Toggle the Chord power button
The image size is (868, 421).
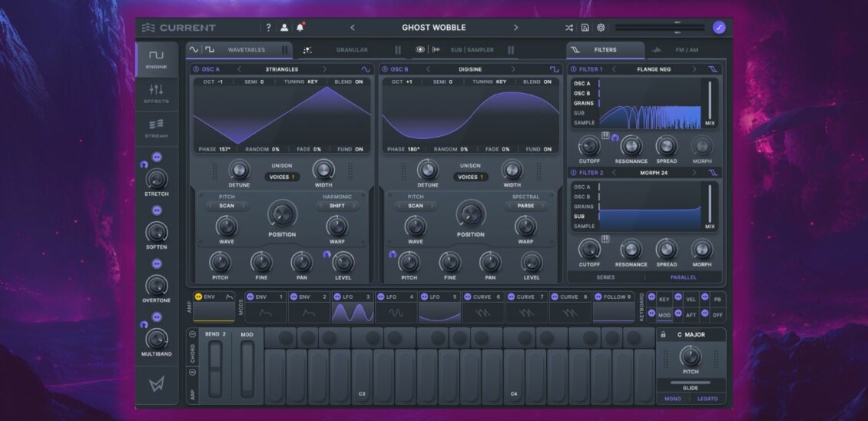click(192, 334)
